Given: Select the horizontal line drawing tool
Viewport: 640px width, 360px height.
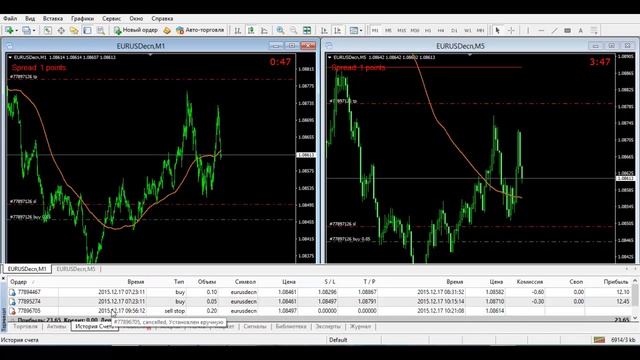Looking at the screenshot, I should (541, 30).
